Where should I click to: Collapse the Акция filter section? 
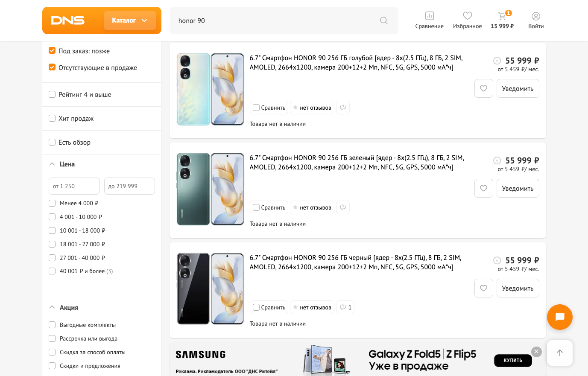pyautogui.click(x=52, y=307)
